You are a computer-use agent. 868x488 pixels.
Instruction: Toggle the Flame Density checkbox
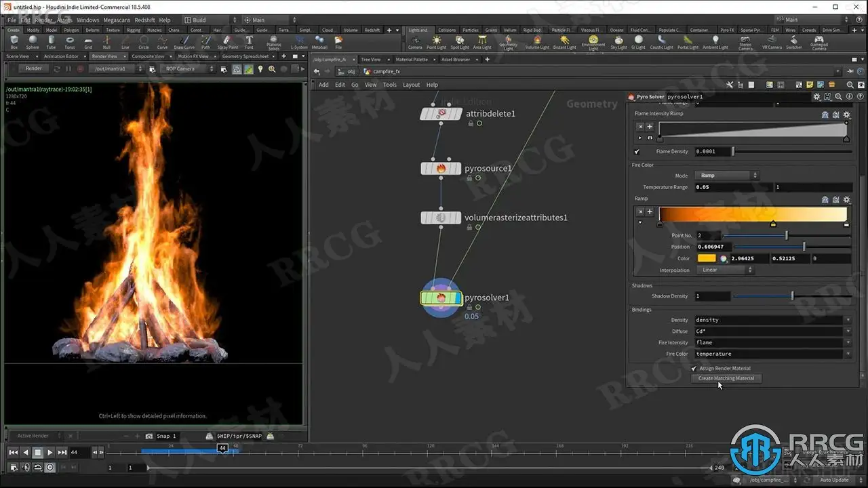coord(637,152)
